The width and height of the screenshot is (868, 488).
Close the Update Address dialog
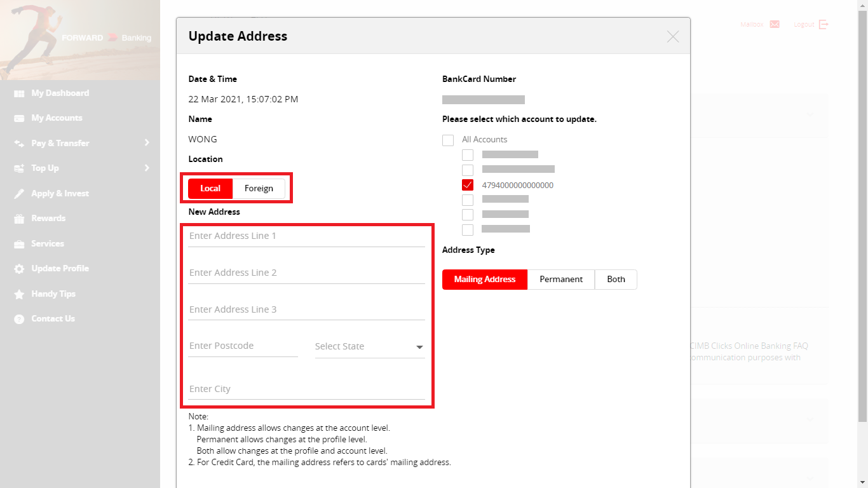[673, 36]
